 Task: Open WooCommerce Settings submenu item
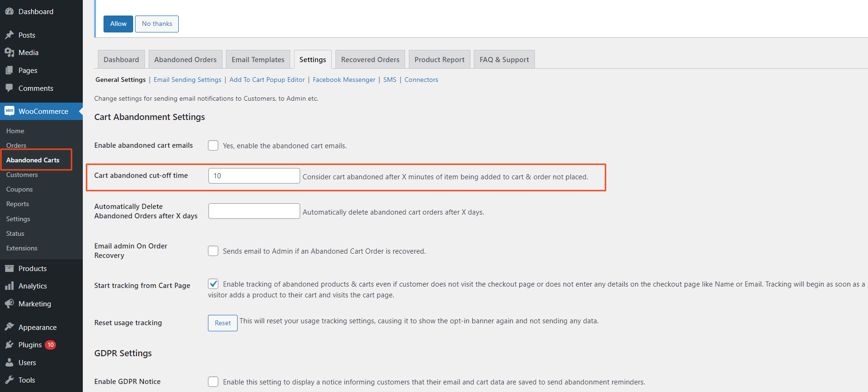pos(18,219)
